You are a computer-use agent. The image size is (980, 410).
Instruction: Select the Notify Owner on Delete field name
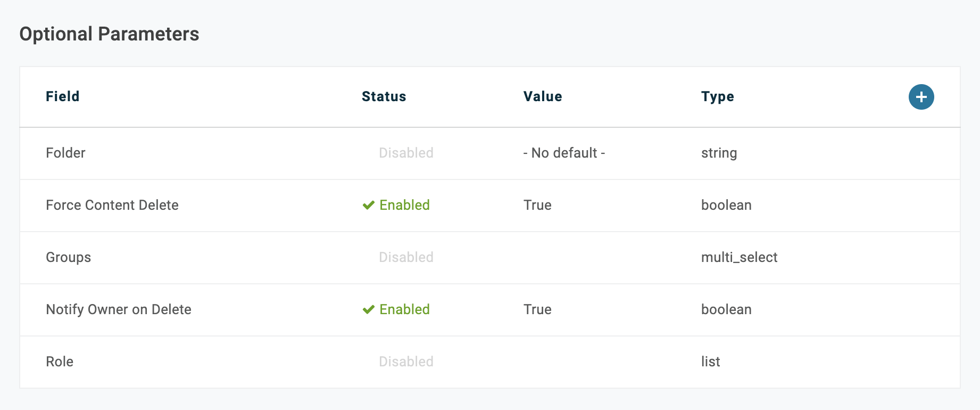tap(119, 309)
